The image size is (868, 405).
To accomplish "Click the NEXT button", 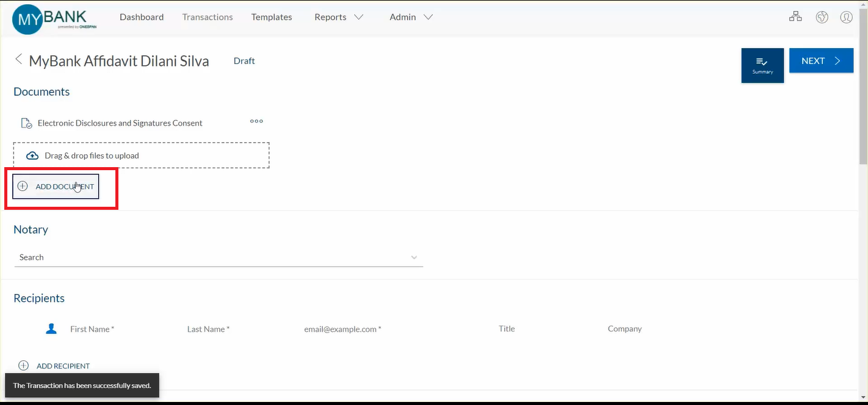I will (x=820, y=60).
